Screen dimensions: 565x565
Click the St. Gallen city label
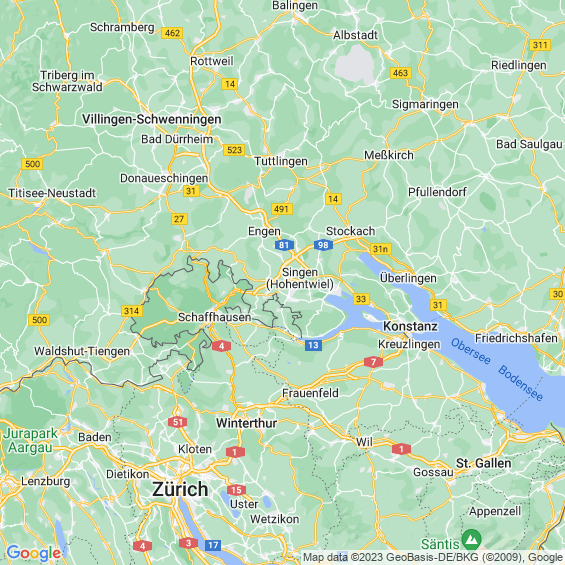click(484, 463)
